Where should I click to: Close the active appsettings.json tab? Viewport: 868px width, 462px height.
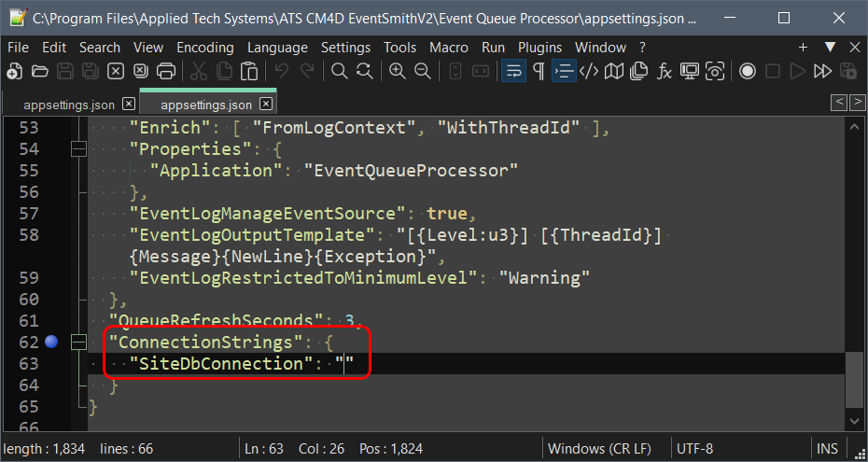(266, 105)
